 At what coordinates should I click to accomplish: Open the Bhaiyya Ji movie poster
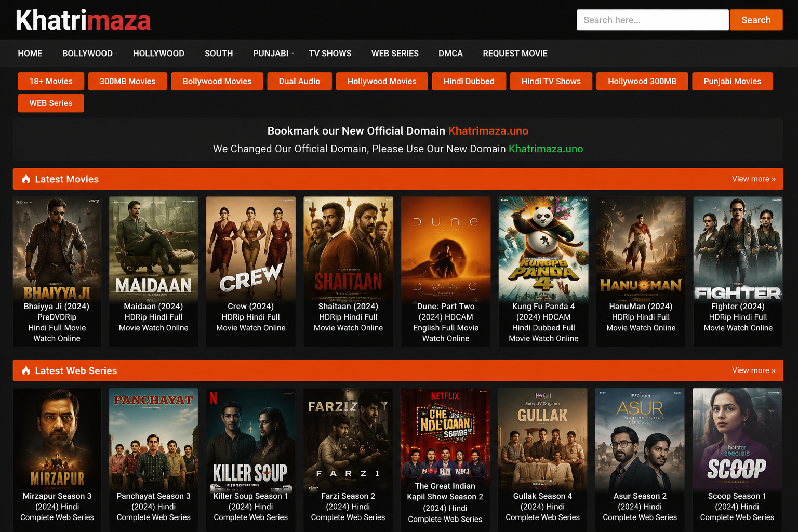(x=57, y=249)
